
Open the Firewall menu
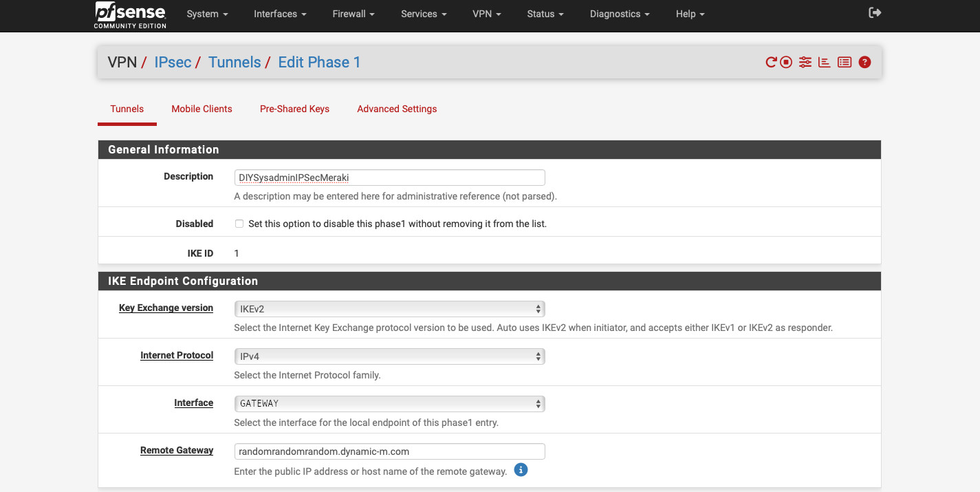(x=353, y=14)
